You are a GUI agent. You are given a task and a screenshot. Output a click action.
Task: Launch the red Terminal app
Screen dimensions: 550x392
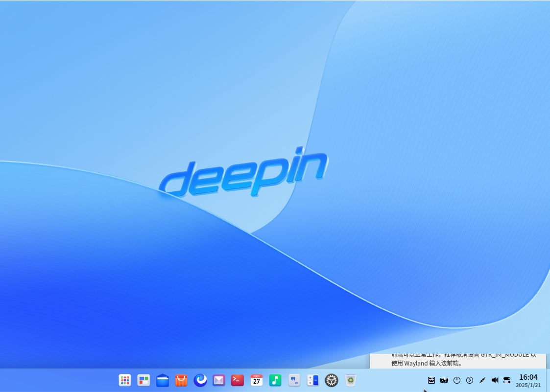[x=238, y=380]
